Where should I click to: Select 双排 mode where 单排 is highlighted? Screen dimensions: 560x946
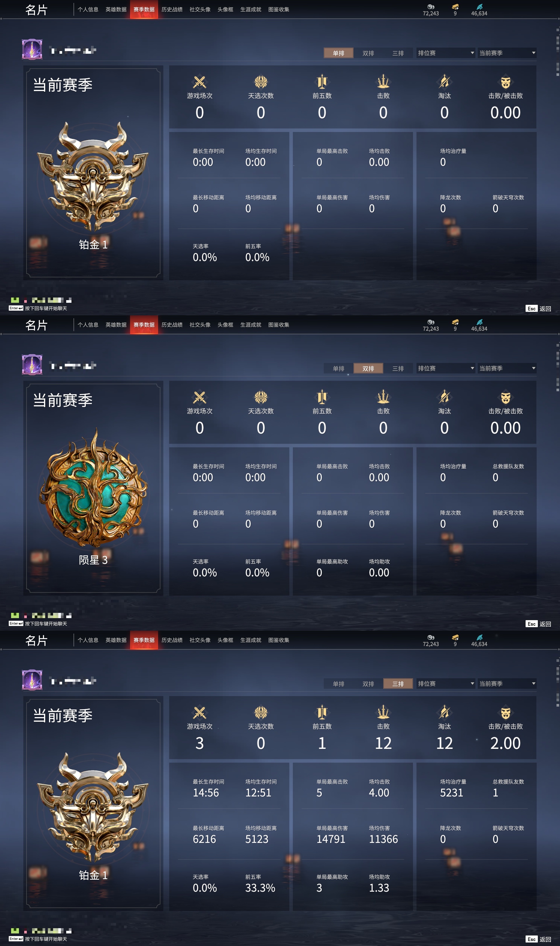[368, 53]
